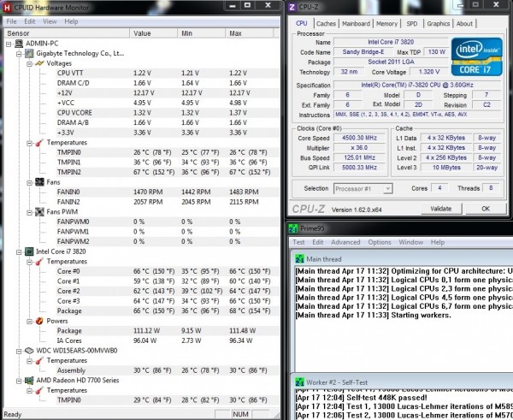Viewport: 513px width, 420px height.
Task: Select the IA Cores power row
Action: coord(168,340)
